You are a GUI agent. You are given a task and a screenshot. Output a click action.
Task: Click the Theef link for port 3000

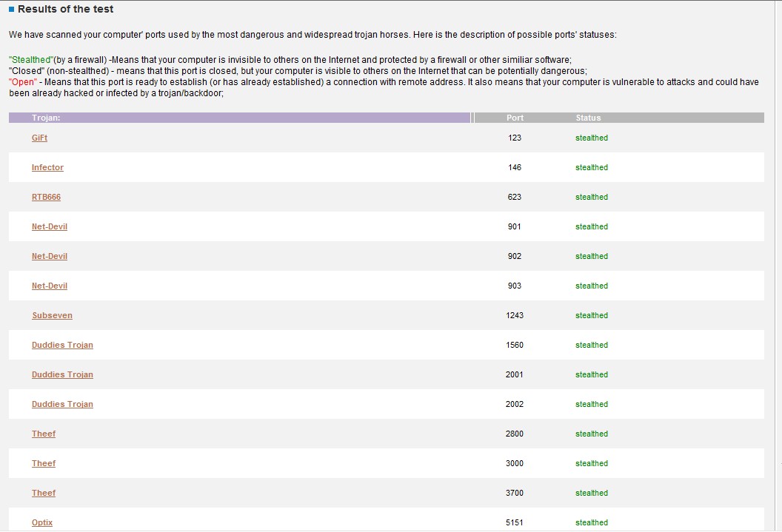44,464
